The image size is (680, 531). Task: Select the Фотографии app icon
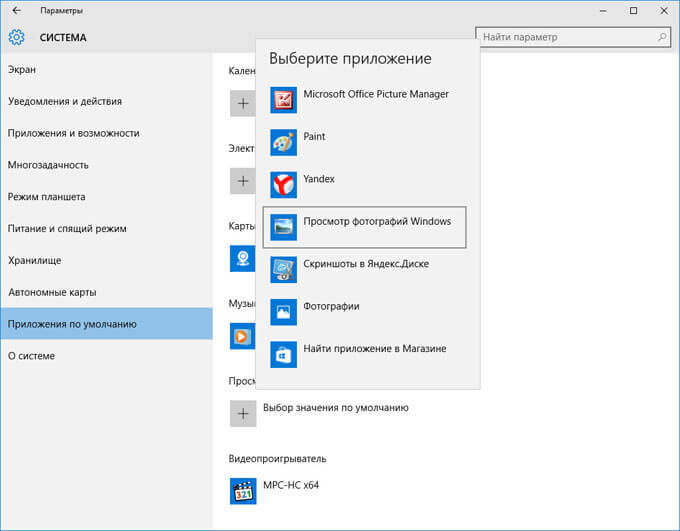283,312
